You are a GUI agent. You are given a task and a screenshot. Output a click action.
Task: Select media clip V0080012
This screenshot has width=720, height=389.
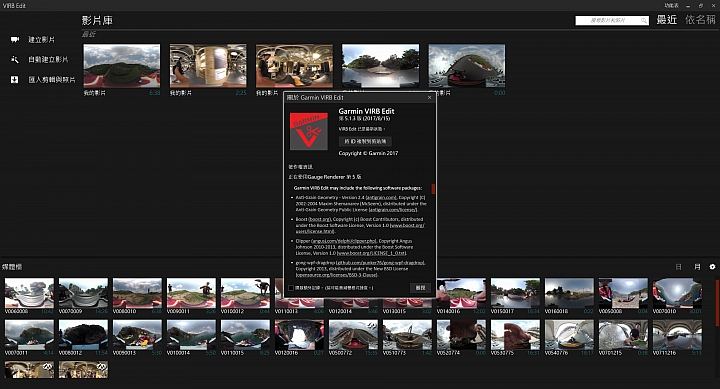click(x=83, y=335)
